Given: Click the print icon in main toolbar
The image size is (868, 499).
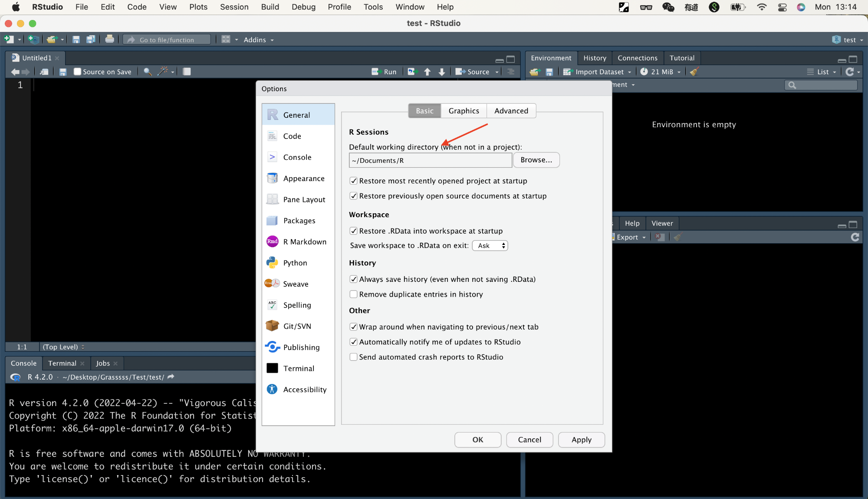Looking at the screenshot, I should [x=110, y=39].
